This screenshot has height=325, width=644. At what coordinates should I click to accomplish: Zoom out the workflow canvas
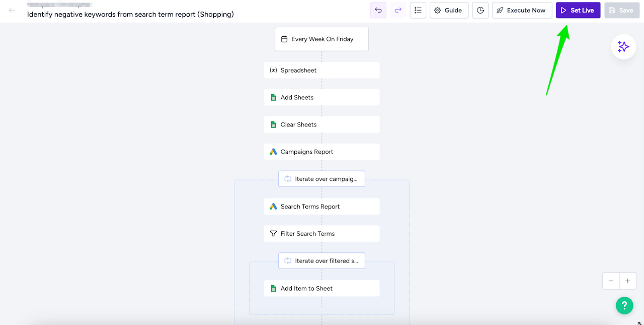tap(611, 281)
